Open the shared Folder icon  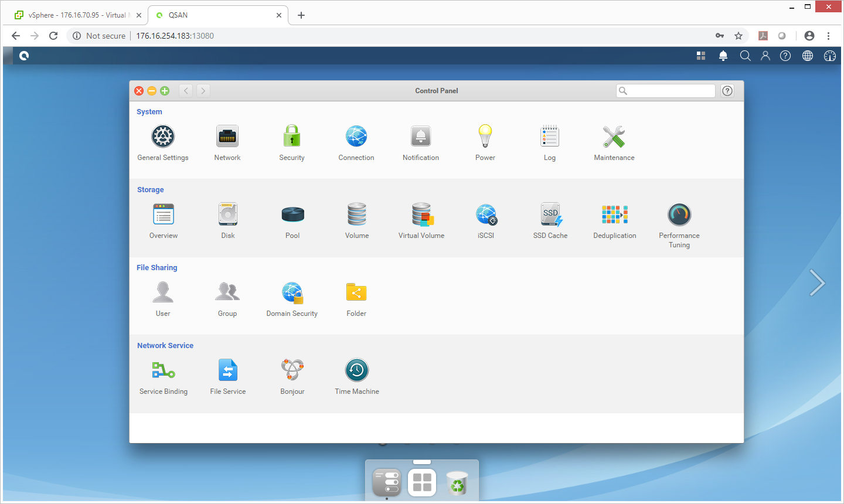pos(356,292)
